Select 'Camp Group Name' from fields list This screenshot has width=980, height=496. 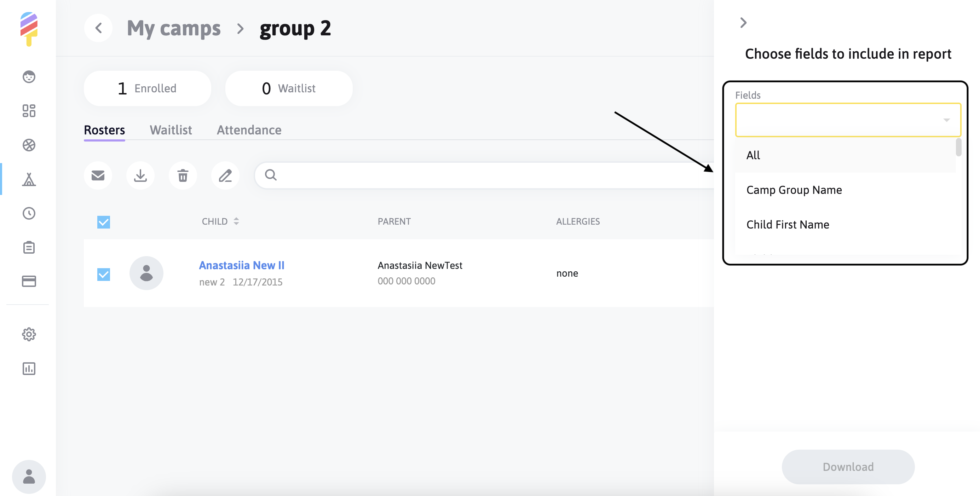(x=794, y=190)
